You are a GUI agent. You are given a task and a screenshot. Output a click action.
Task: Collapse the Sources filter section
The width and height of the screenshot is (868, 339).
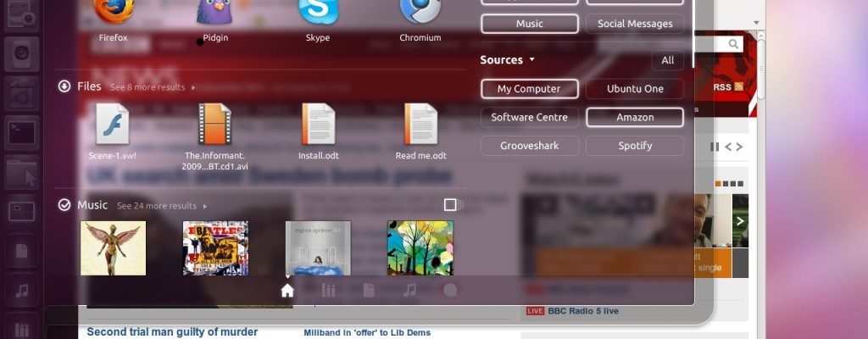507,60
